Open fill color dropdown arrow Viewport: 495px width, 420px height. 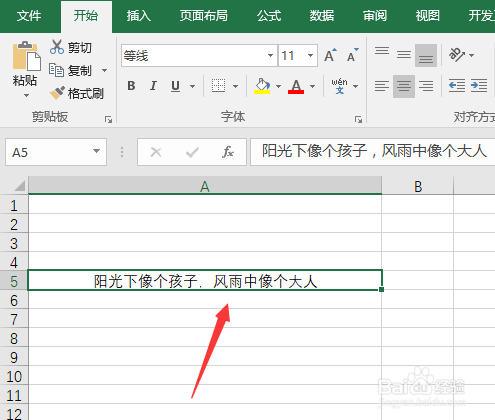tap(278, 86)
